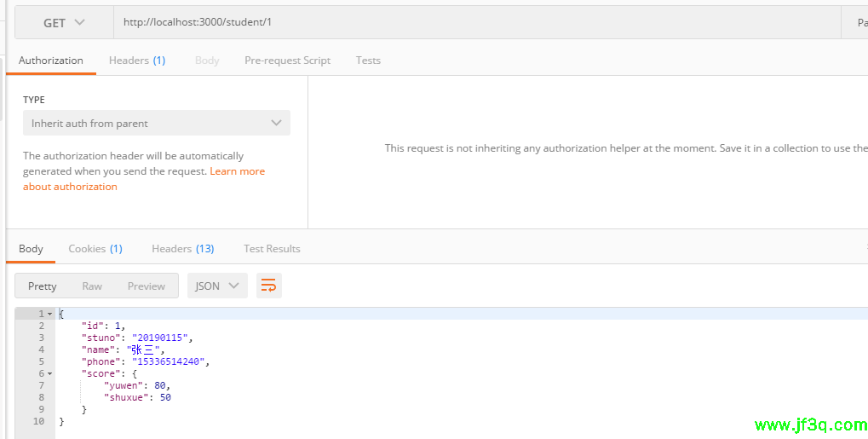
Task: Collapse the "score" object fold arrow
Action: 49,374
